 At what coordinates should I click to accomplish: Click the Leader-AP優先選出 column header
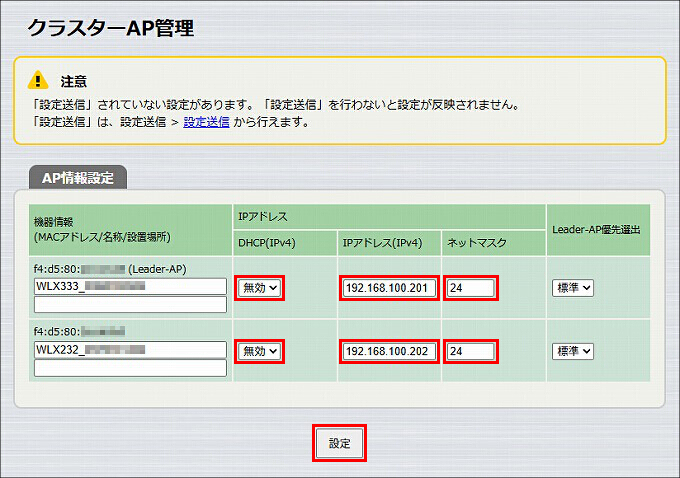click(x=598, y=230)
